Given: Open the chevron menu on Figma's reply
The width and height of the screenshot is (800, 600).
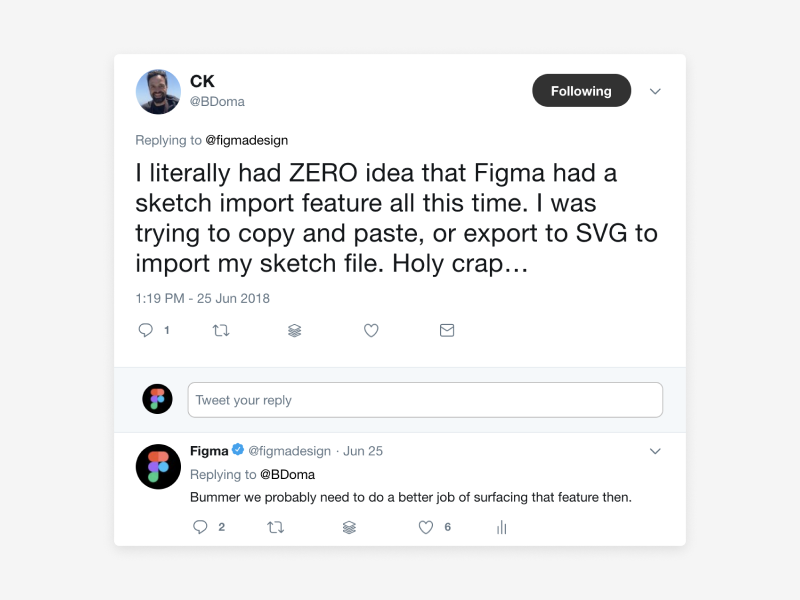Looking at the screenshot, I should 655,451.
